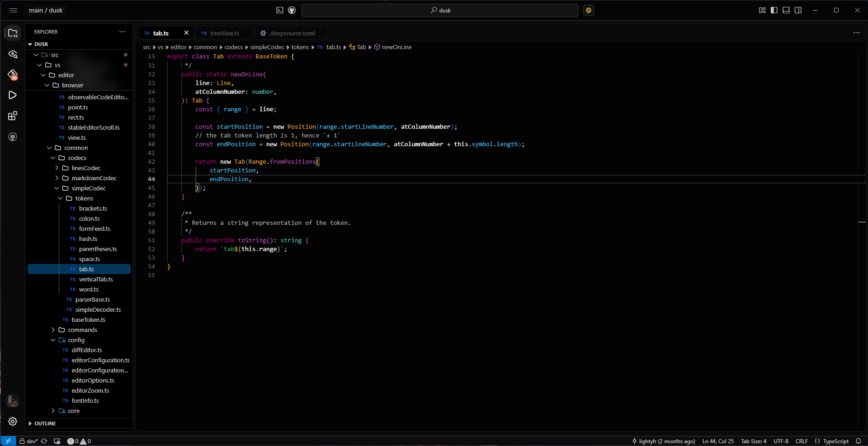Open the Search view in activity bar

pyautogui.click(x=13, y=54)
